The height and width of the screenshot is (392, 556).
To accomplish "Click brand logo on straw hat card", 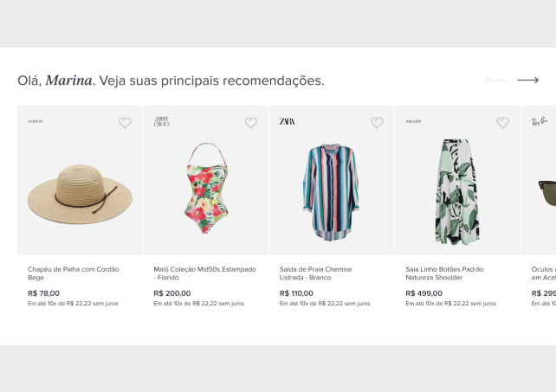I will pos(35,122).
